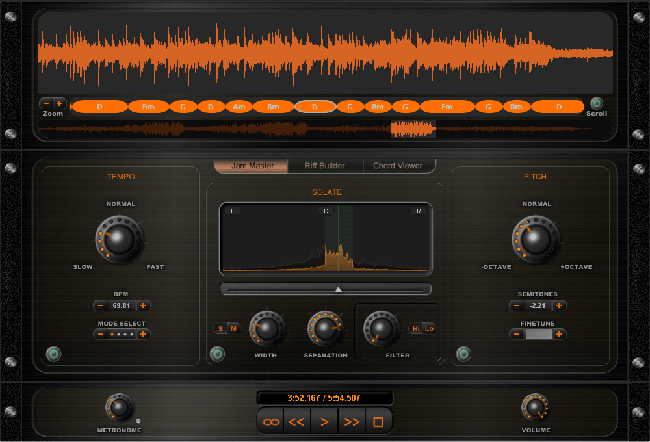Toggle loop playback with the infinity button
The image size is (650, 442).
click(271, 422)
